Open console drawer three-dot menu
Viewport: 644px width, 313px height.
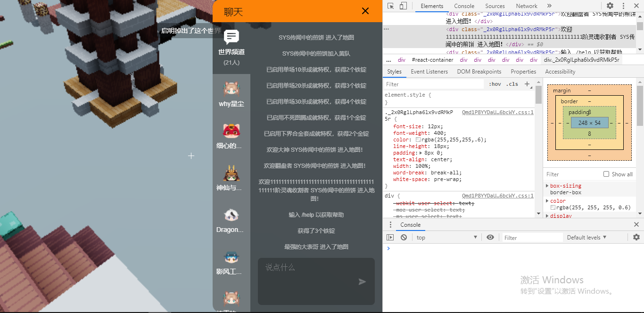pos(390,225)
